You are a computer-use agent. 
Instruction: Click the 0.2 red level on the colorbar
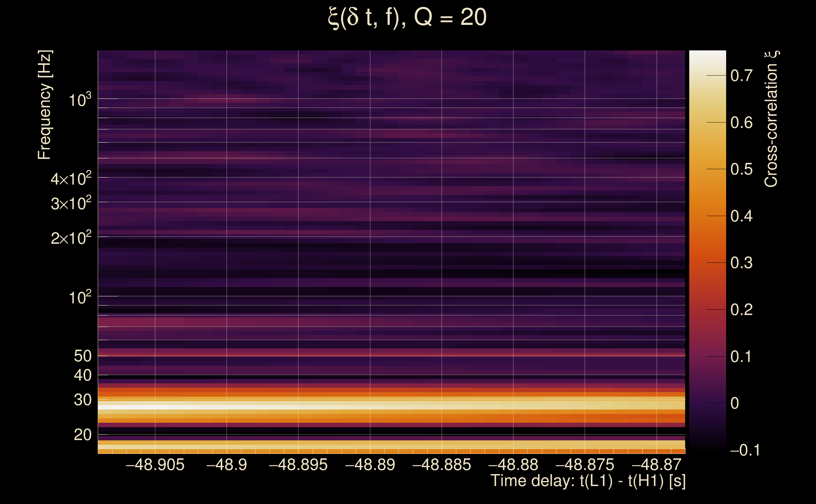coord(707,309)
